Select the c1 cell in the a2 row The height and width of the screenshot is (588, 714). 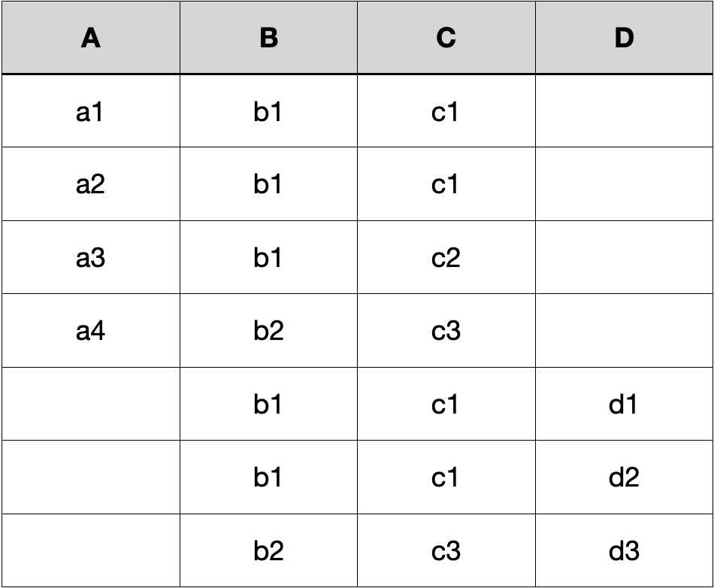pyautogui.click(x=446, y=185)
